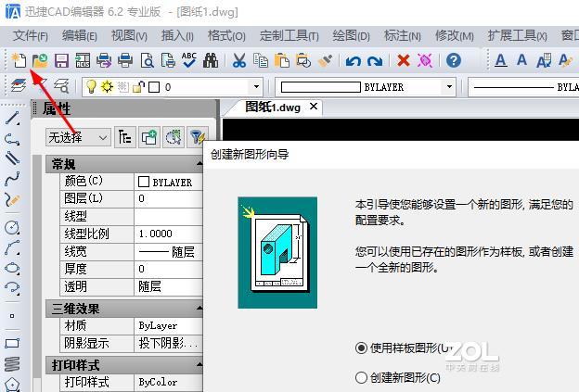This screenshot has width=579, height=392.
Task: Open the 标注(N) menu
Action: coord(402,36)
